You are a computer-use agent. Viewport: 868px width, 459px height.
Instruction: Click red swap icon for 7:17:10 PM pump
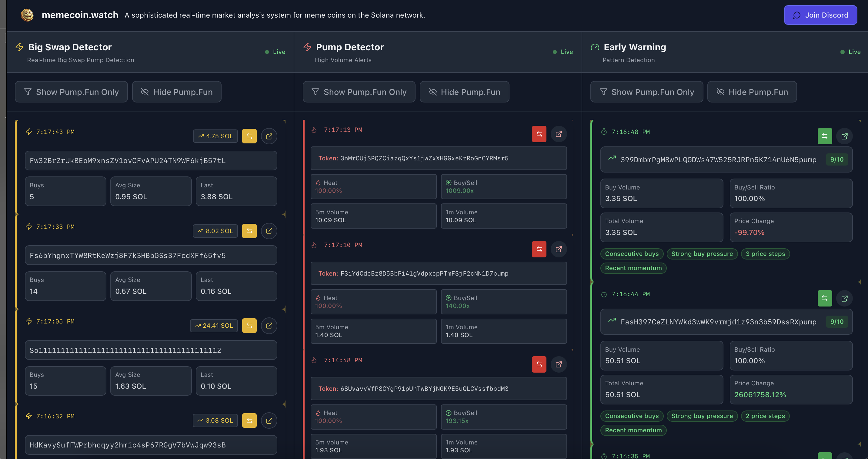(539, 250)
